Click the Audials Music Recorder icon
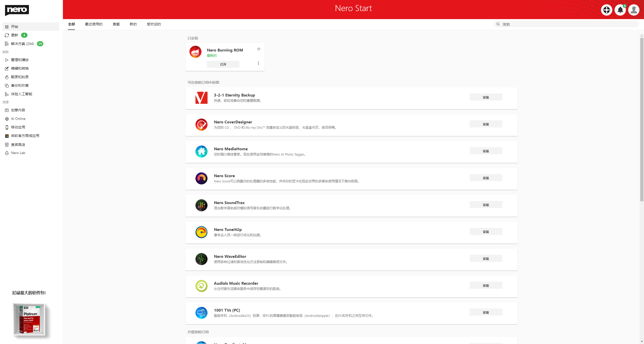The image size is (644, 344). (x=202, y=286)
